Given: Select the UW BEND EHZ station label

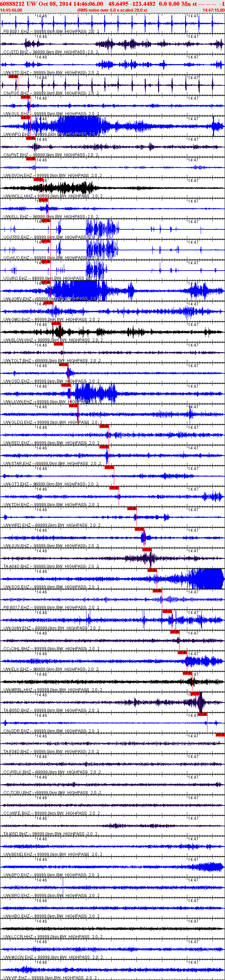Looking at the screenshot, I should point(18,854).
